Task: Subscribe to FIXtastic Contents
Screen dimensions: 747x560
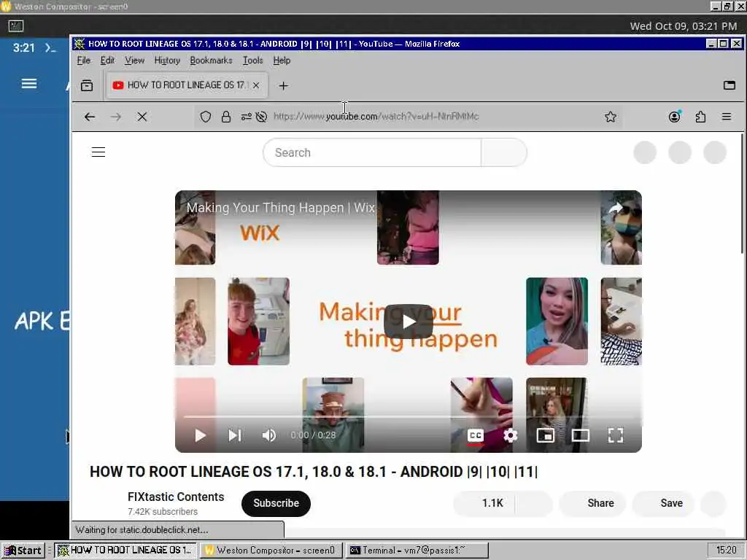Action: (x=276, y=503)
